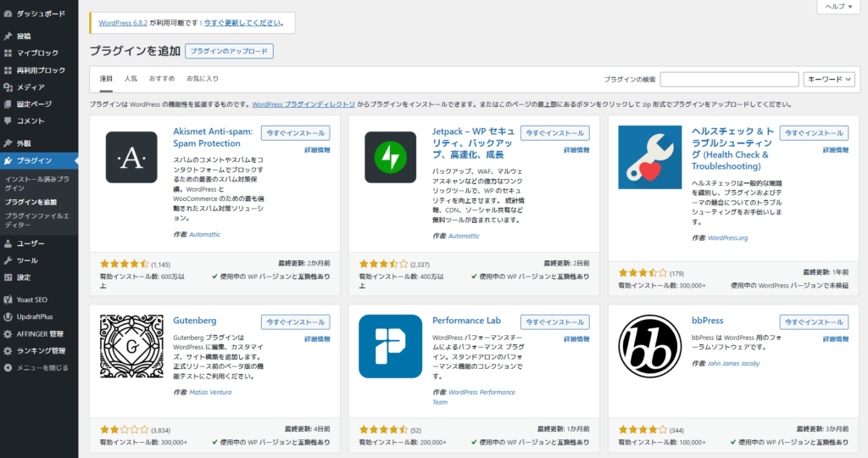Expand the ヘルプ panel
This screenshot has height=458, width=868.
(839, 7)
